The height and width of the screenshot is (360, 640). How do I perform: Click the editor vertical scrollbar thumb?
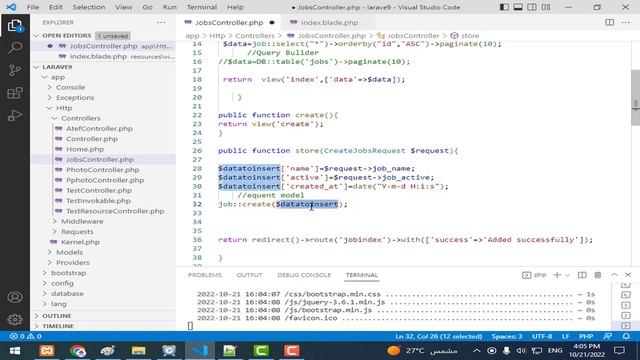635,98
